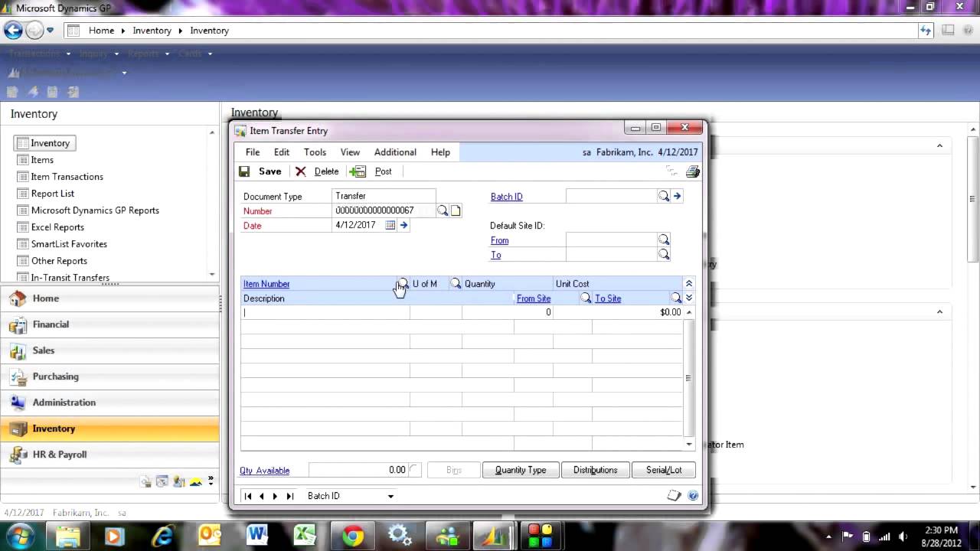
Task: Open address bar history dropdown arrow
Action: click(x=50, y=31)
